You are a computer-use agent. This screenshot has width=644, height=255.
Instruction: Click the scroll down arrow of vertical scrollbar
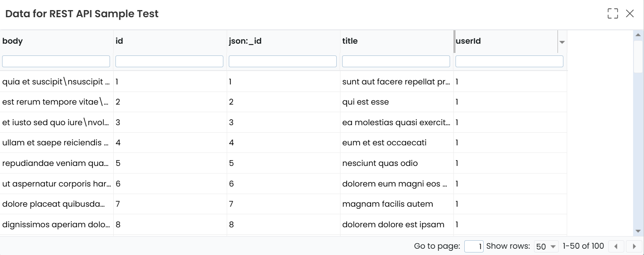[x=638, y=231]
